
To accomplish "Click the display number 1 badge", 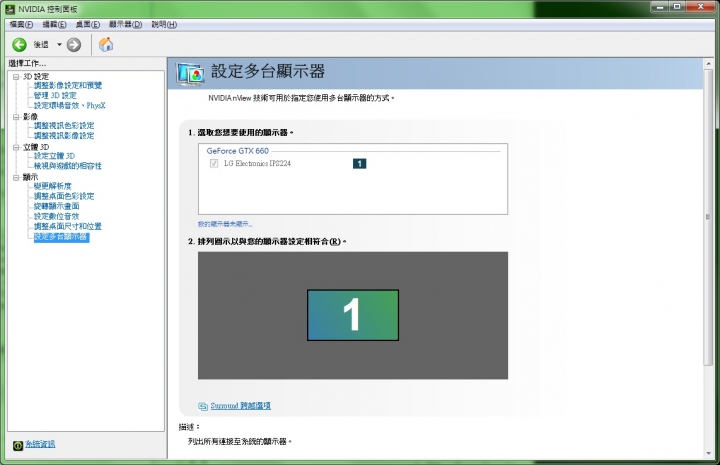I will (360, 163).
